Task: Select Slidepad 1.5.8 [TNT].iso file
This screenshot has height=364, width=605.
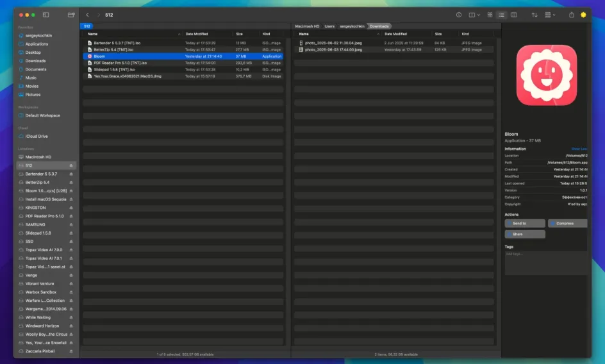Action: [x=183, y=69]
